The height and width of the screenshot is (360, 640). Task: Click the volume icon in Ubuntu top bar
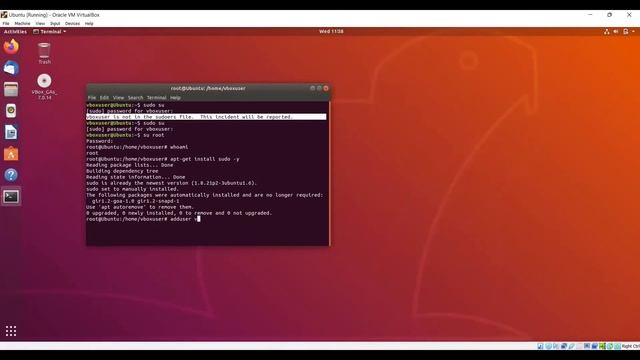tap(616, 31)
